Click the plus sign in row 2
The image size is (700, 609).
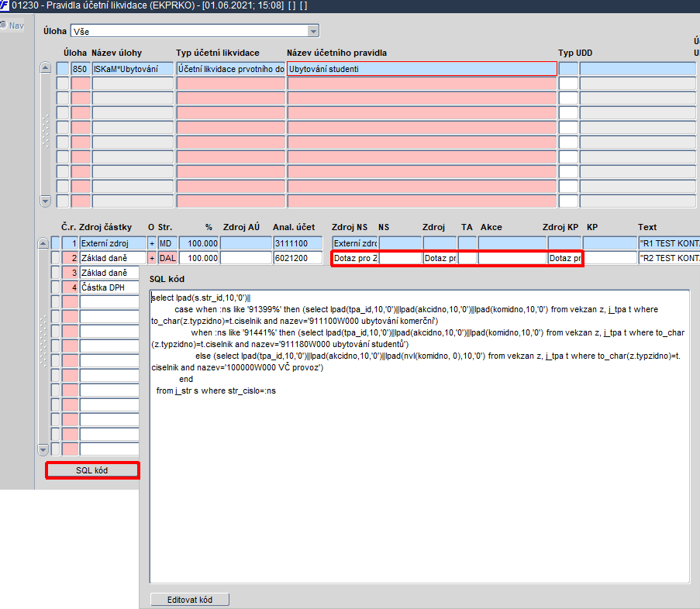[152, 258]
